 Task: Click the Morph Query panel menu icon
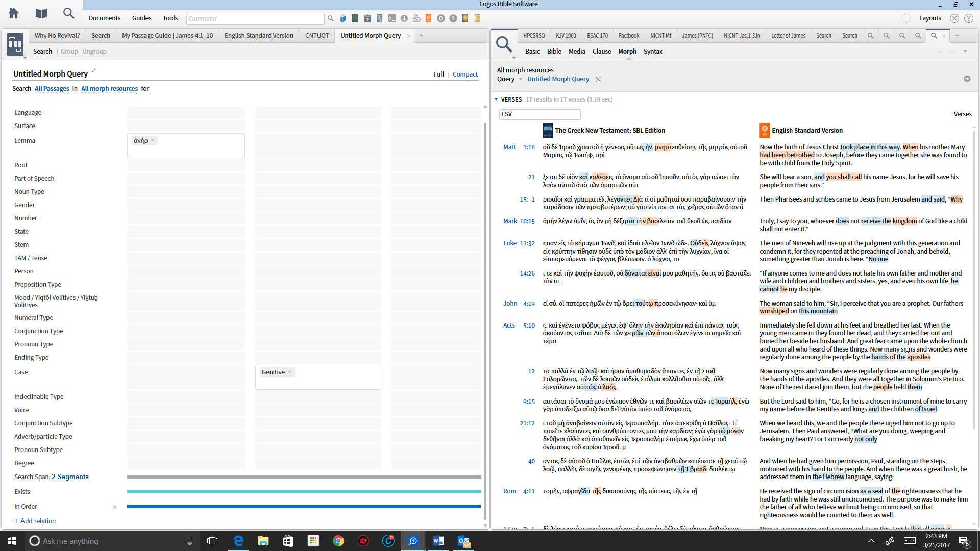coord(15,45)
